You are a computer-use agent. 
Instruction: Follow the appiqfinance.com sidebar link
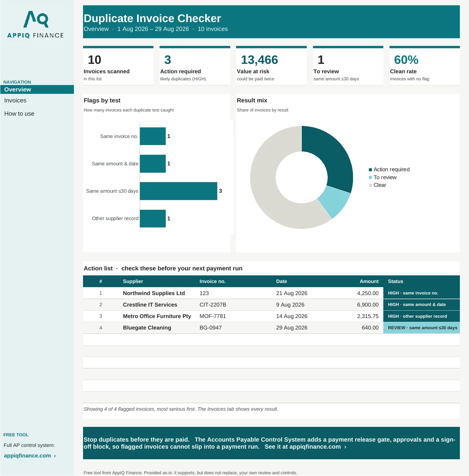(30, 456)
